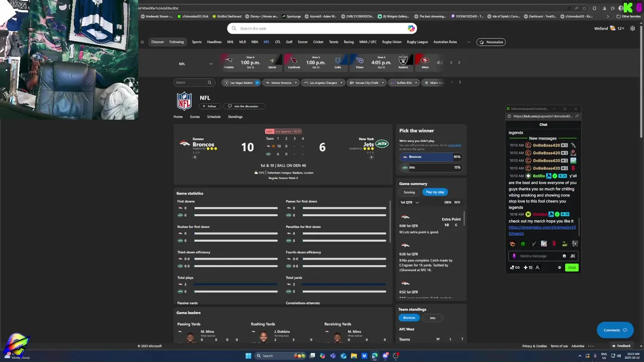
Task: Open the page settings gear in the top right
Action: (633, 28)
